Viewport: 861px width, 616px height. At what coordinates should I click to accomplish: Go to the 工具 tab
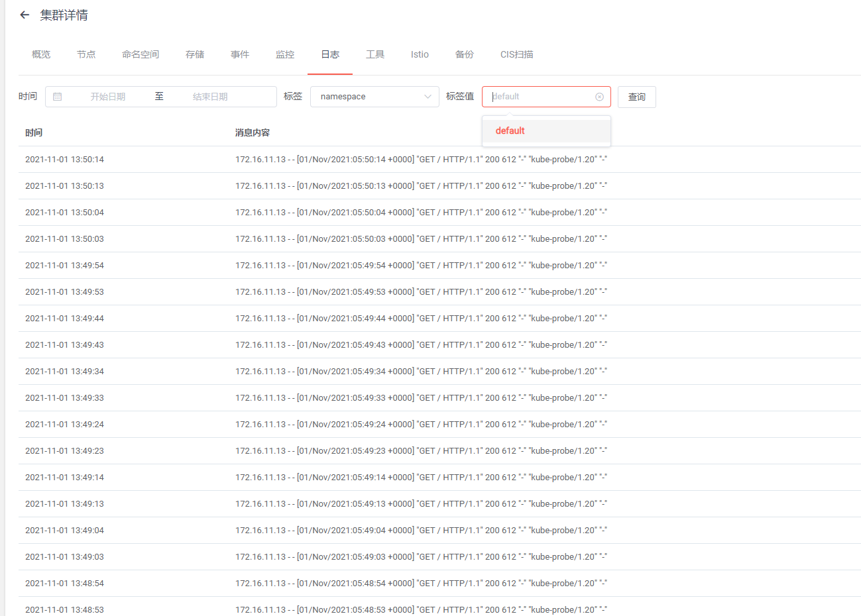tap(374, 54)
